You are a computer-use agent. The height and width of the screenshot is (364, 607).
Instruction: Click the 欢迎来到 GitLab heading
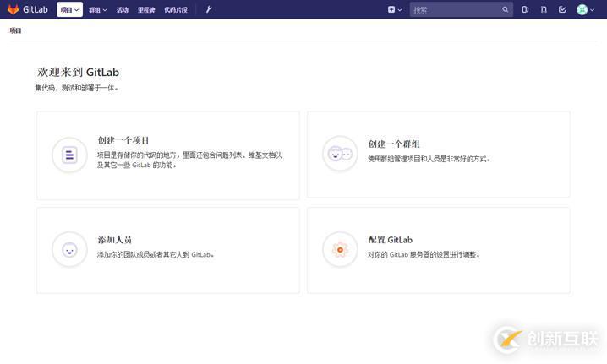pyautogui.click(x=78, y=72)
